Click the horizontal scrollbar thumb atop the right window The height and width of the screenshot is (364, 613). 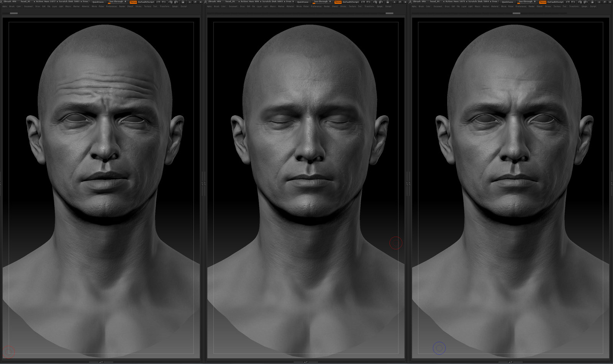[x=516, y=13]
